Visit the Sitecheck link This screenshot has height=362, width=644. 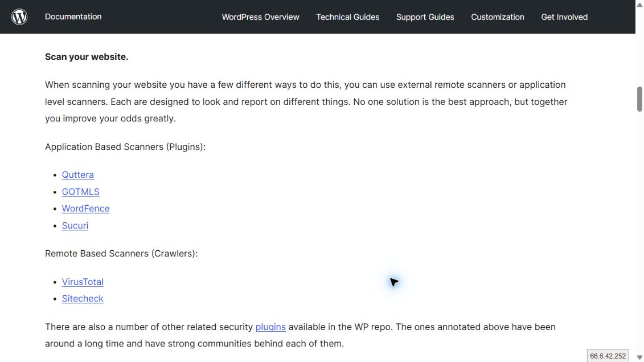point(83,299)
